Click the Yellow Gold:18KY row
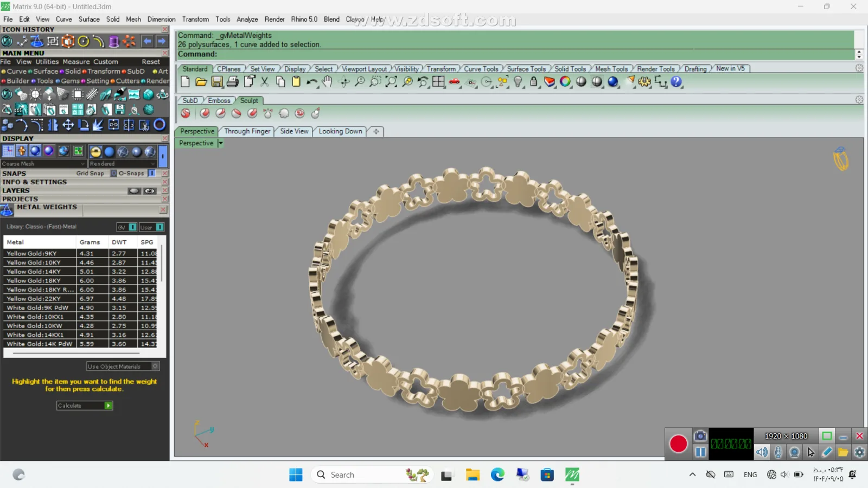 point(80,281)
